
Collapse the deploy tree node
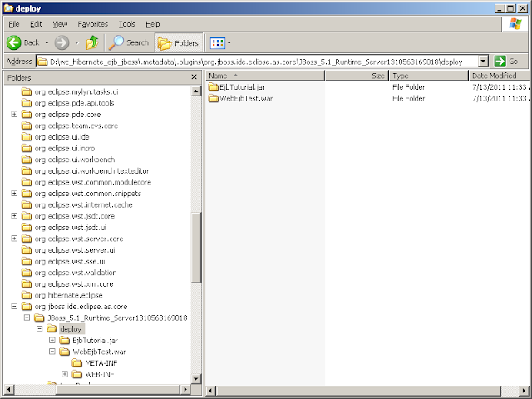pos(40,329)
